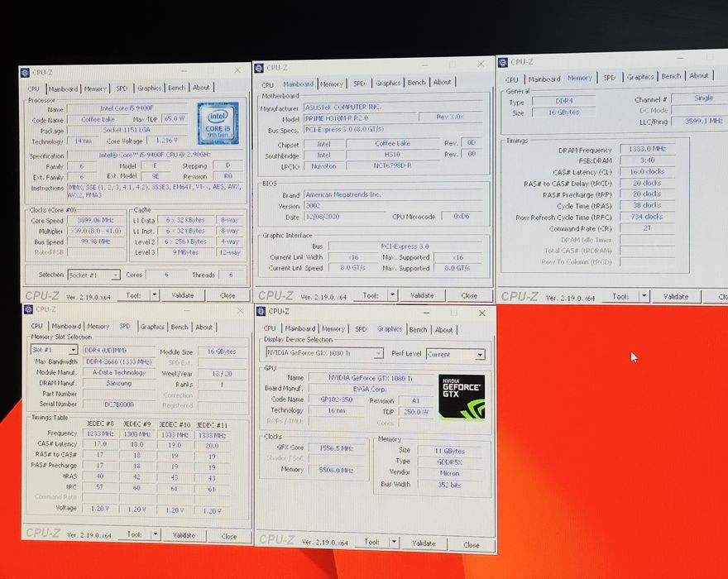Click Validate in the Mainboard window
Screen dimensions: 728x579
[x=422, y=295]
